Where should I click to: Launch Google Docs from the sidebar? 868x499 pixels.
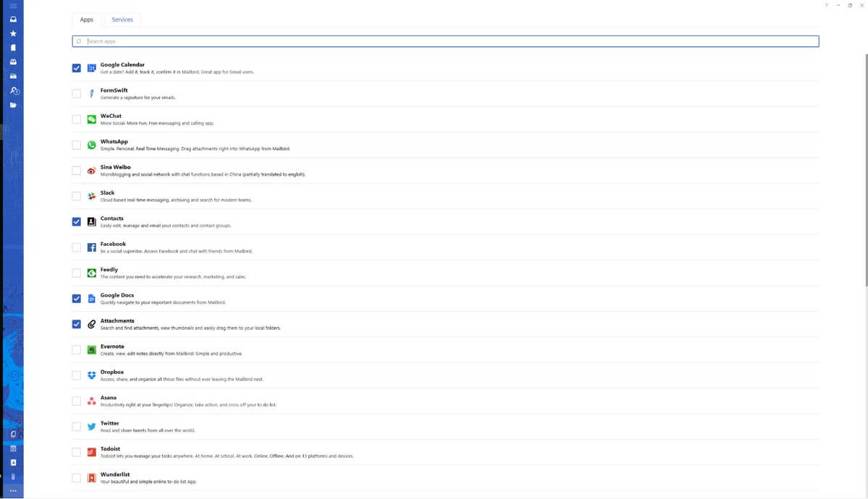point(13,434)
